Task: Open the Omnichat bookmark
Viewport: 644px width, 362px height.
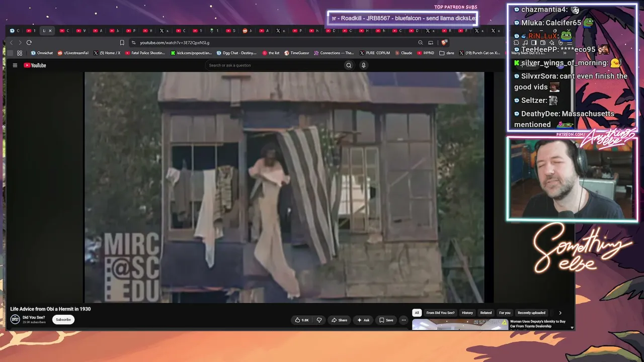Action: (x=42, y=53)
